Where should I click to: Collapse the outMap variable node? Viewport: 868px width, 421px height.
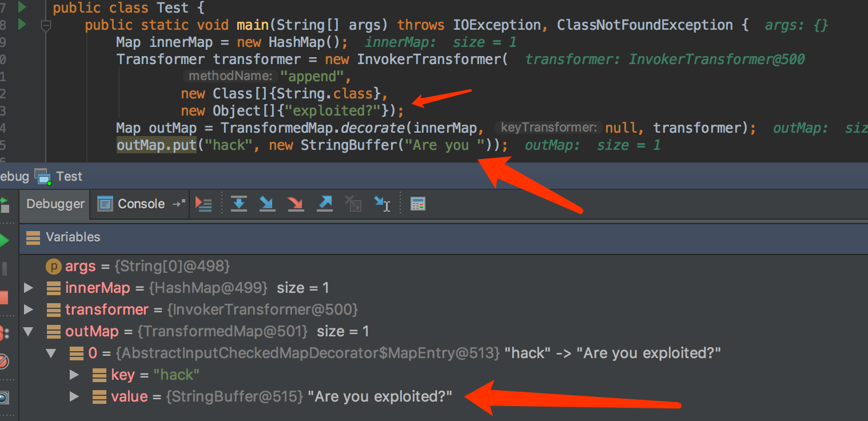pyautogui.click(x=28, y=331)
